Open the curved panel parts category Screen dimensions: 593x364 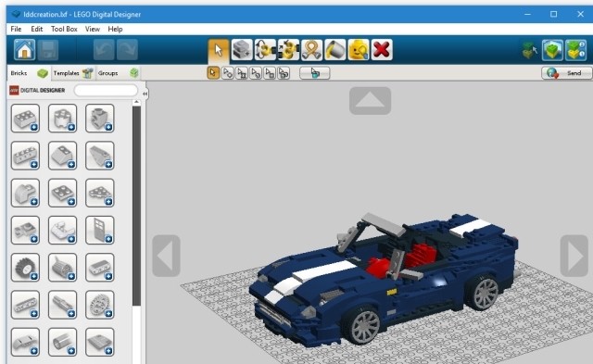(x=25, y=342)
